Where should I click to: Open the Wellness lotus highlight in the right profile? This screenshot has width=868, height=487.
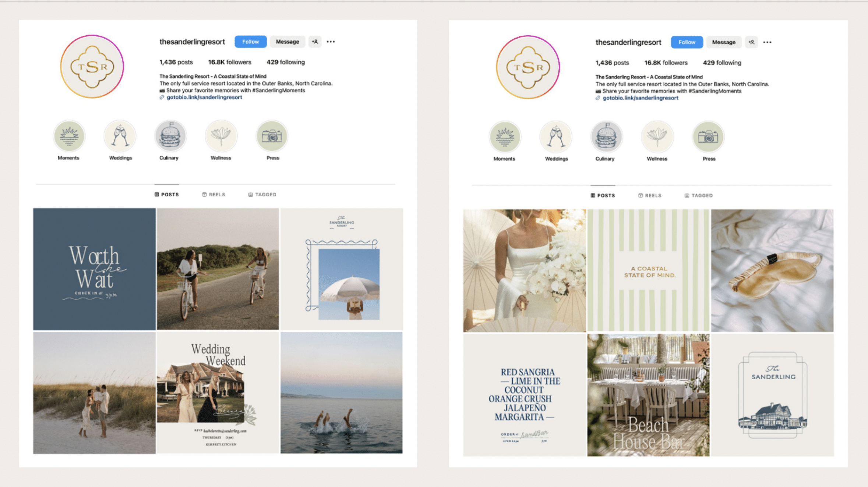point(657,137)
